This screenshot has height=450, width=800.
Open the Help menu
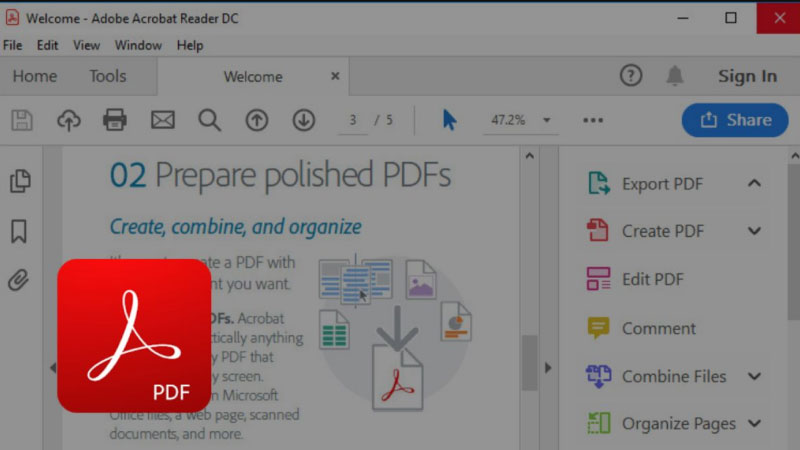[190, 45]
